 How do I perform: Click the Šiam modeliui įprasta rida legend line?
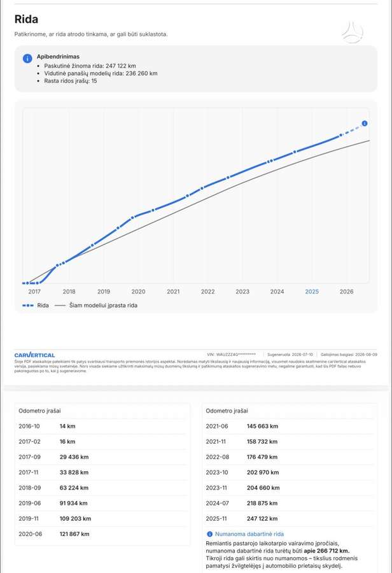coord(60,306)
